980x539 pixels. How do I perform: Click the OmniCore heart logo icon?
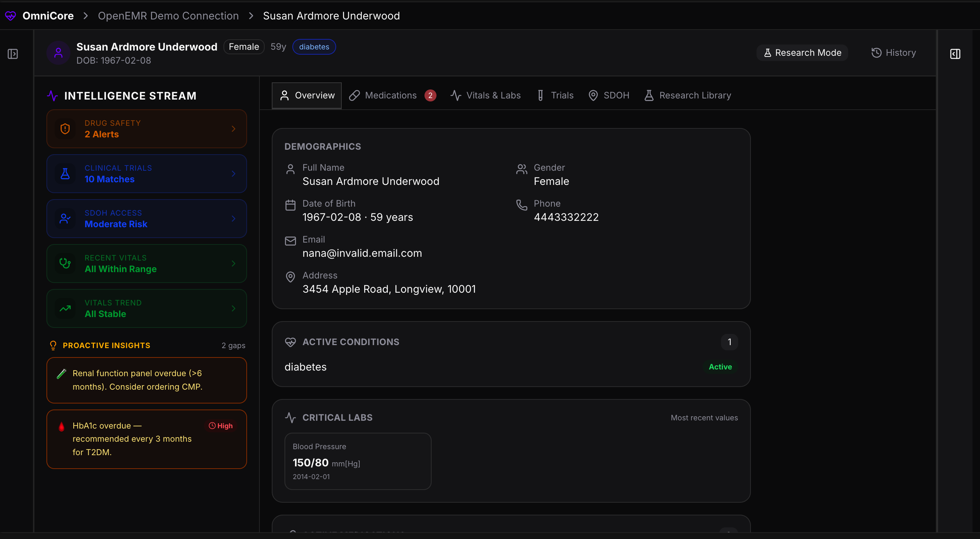click(10, 16)
